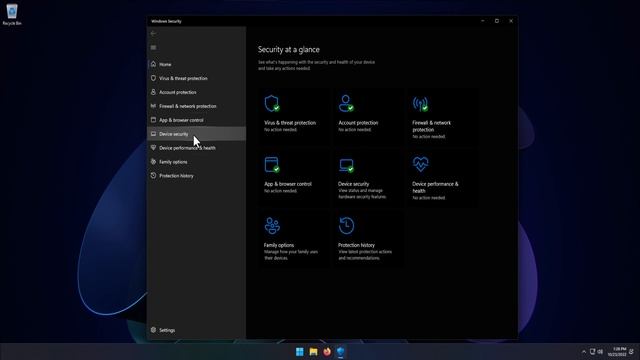Image resolution: width=640 pixels, height=360 pixels.
Task: Click the antenna icon beside Firewall & network protection
Action: pos(153,106)
